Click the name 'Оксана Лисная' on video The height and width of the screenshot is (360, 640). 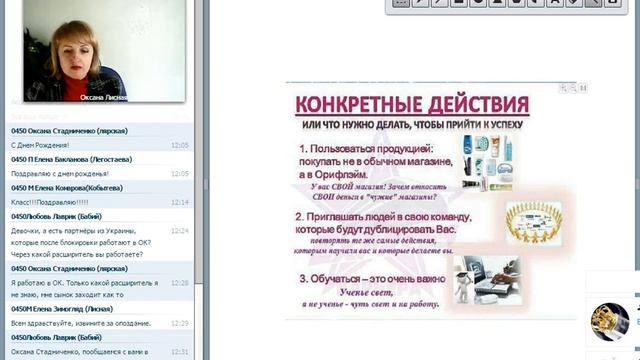(x=104, y=98)
